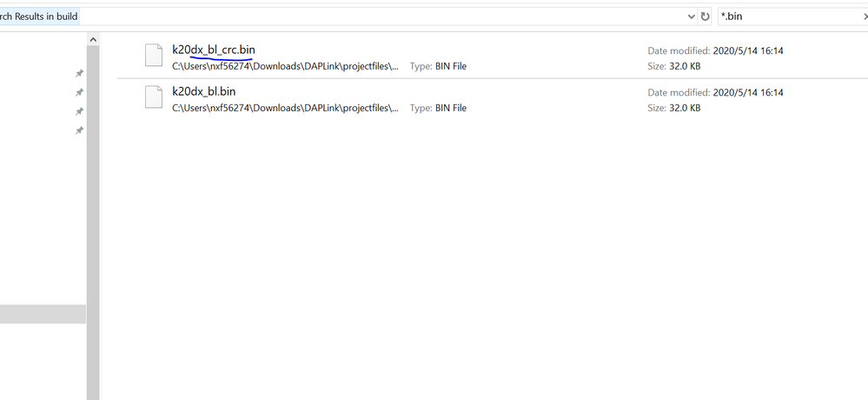Click Type: BIN File of k20dx_bl_crc.bin
This screenshot has height=400, width=868.
438,66
